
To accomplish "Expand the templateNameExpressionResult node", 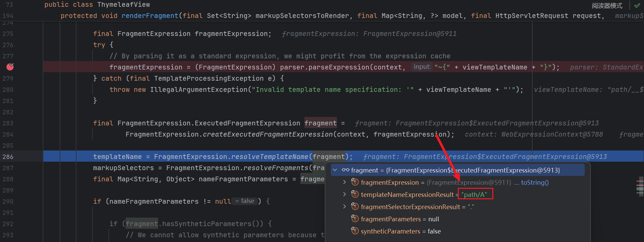I will point(344,195).
